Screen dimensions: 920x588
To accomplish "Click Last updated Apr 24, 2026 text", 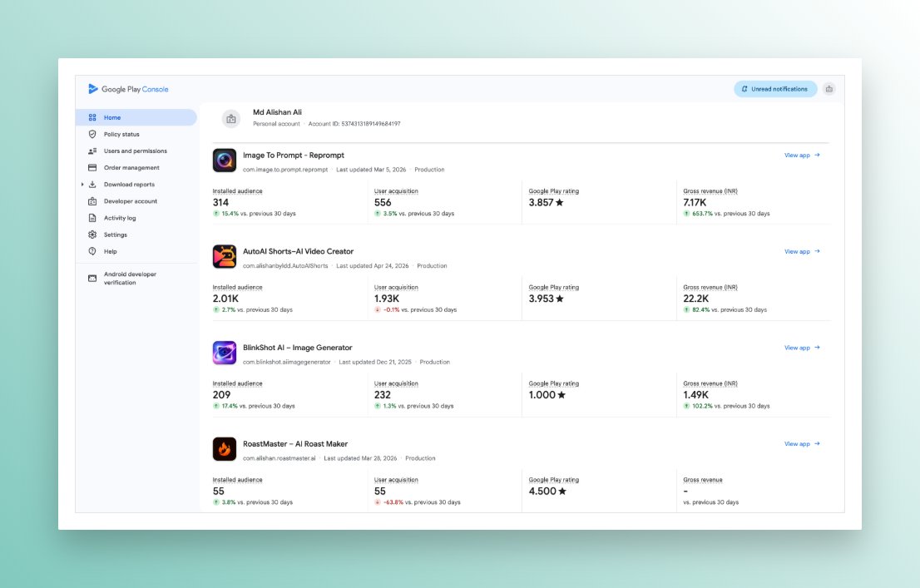I will 373,266.
